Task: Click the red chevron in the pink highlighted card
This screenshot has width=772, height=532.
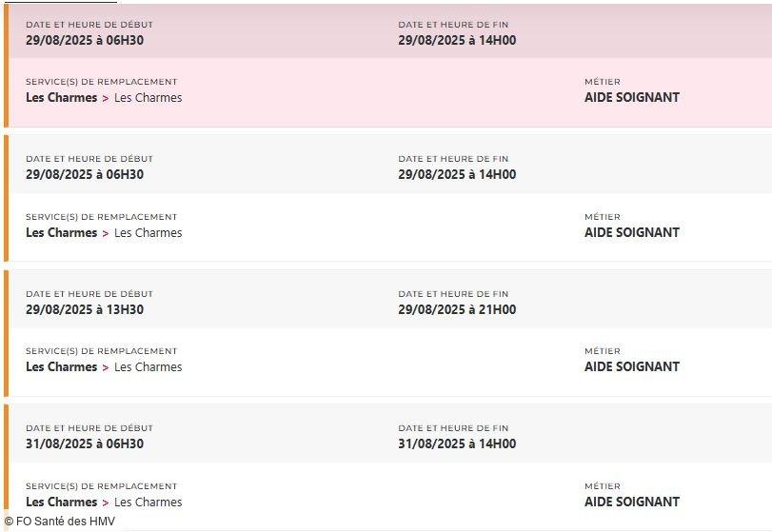Action: (x=106, y=98)
